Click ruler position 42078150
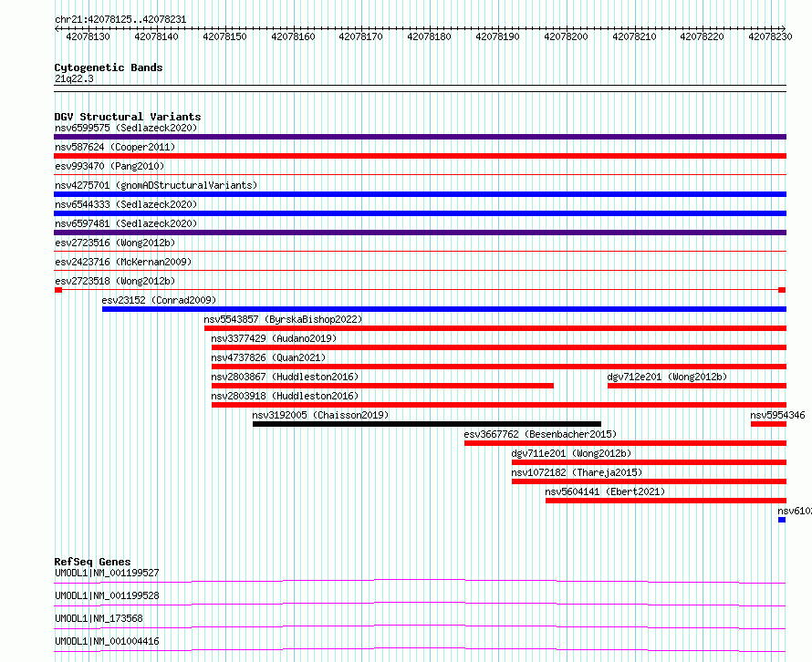 (x=224, y=36)
